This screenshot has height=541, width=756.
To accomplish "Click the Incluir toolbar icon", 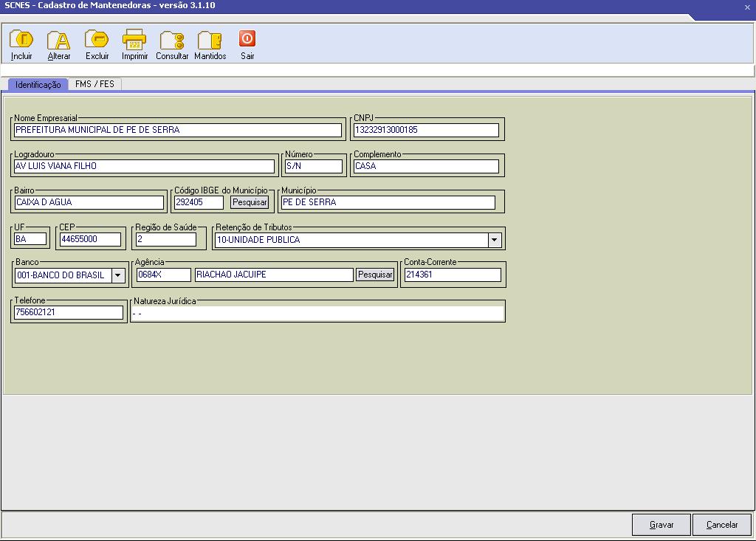I will [x=21, y=40].
